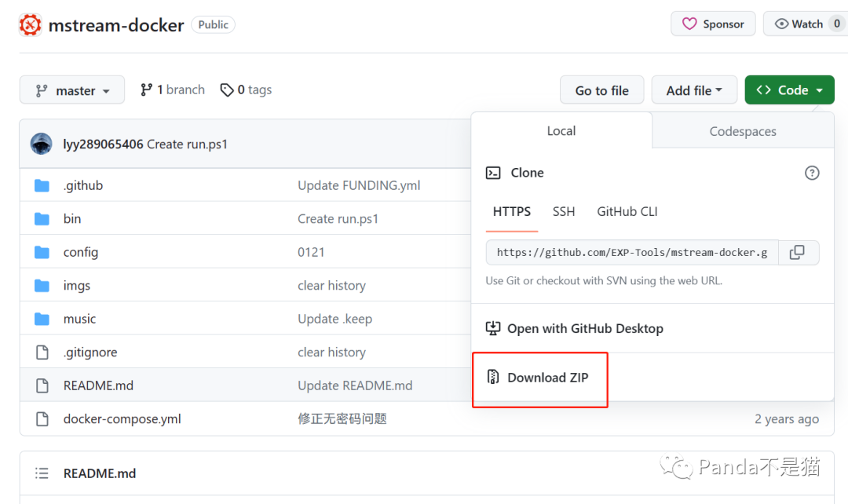Click the music folder icon
The width and height of the screenshot is (848, 504).
coord(42,319)
